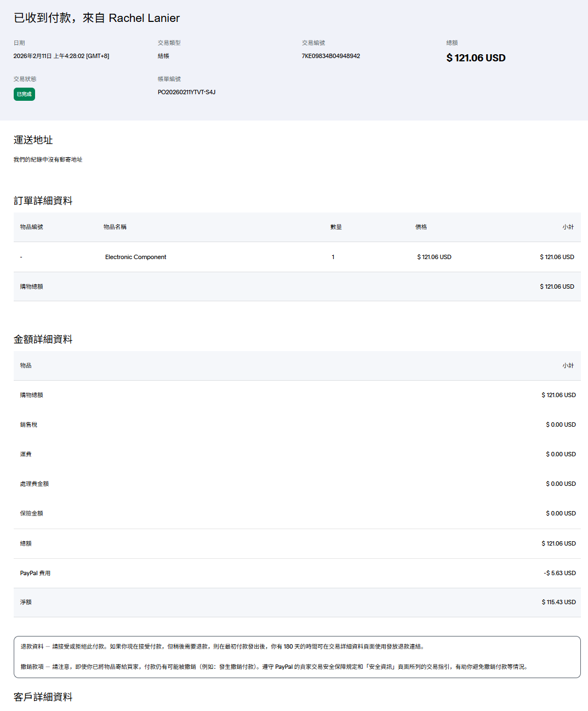Click the 客戶詳細資料 section heading
Viewport: 588px width, 711px height.
[43, 697]
